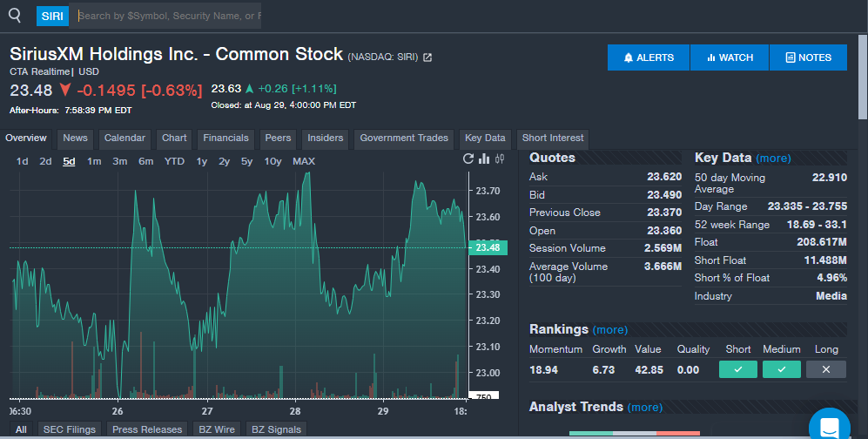This screenshot has height=439, width=868.
Task: Click the Bid value 23.490
Action: [664, 195]
